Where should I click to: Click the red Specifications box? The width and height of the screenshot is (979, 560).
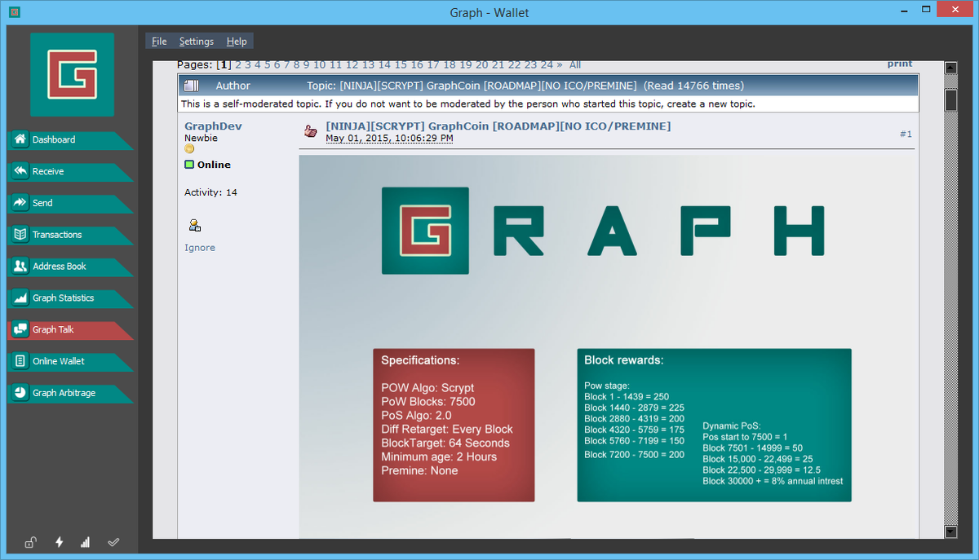454,426
